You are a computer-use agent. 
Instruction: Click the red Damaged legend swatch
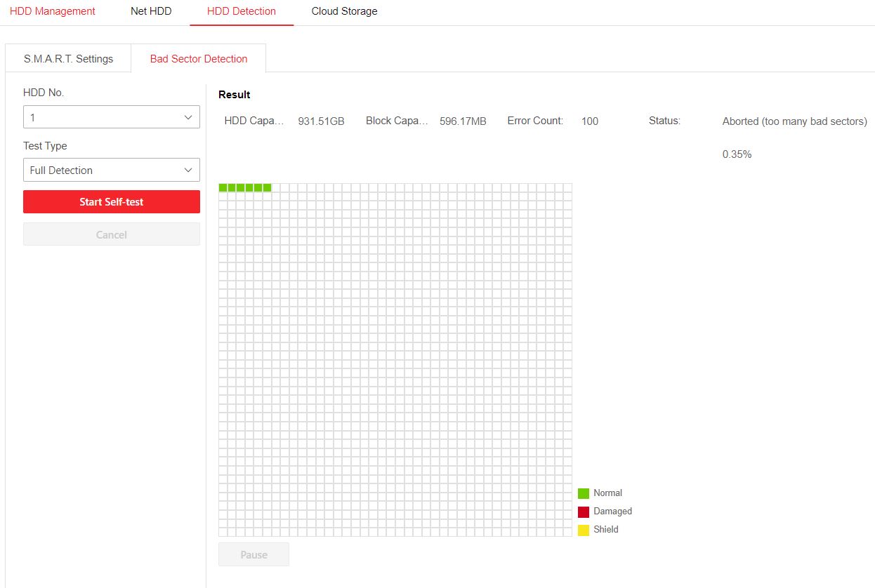[x=584, y=512]
